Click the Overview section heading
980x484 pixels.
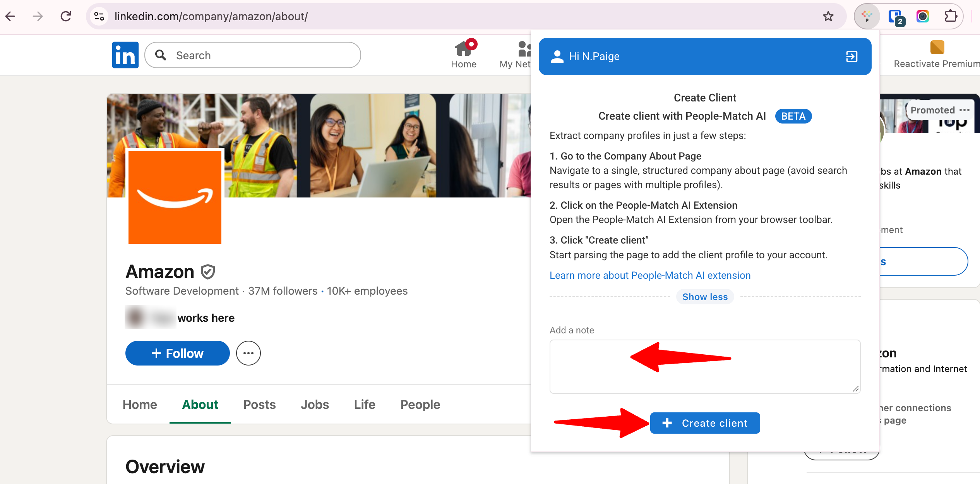(165, 467)
